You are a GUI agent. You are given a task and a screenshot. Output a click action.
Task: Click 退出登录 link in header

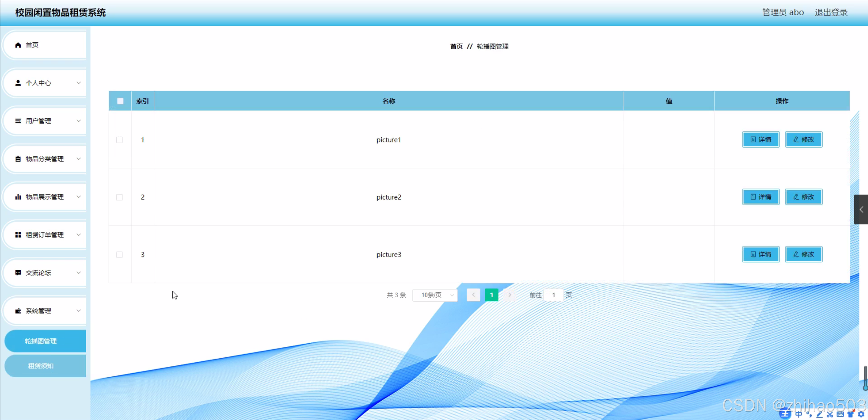pyautogui.click(x=831, y=13)
